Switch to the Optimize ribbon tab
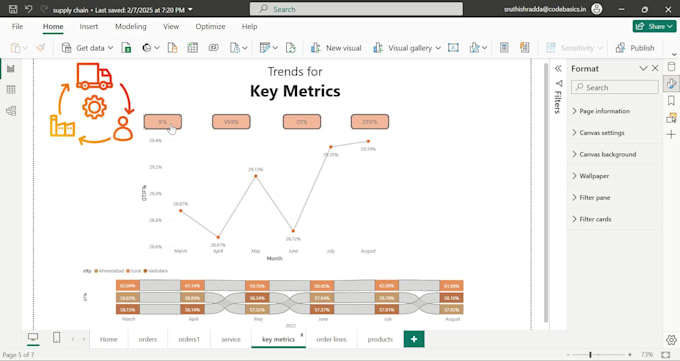The width and height of the screenshot is (680, 361). (210, 26)
